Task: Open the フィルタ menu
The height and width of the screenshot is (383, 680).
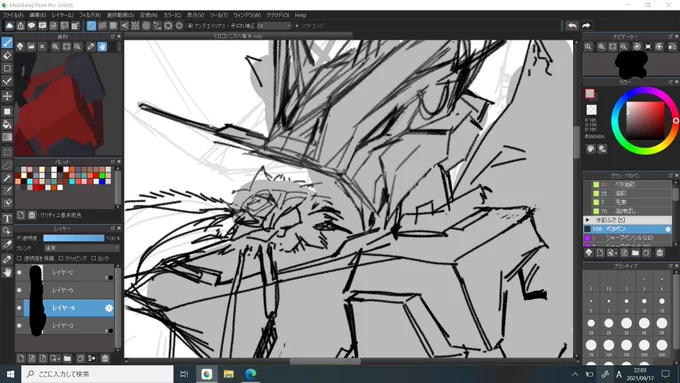Action: click(90, 15)
